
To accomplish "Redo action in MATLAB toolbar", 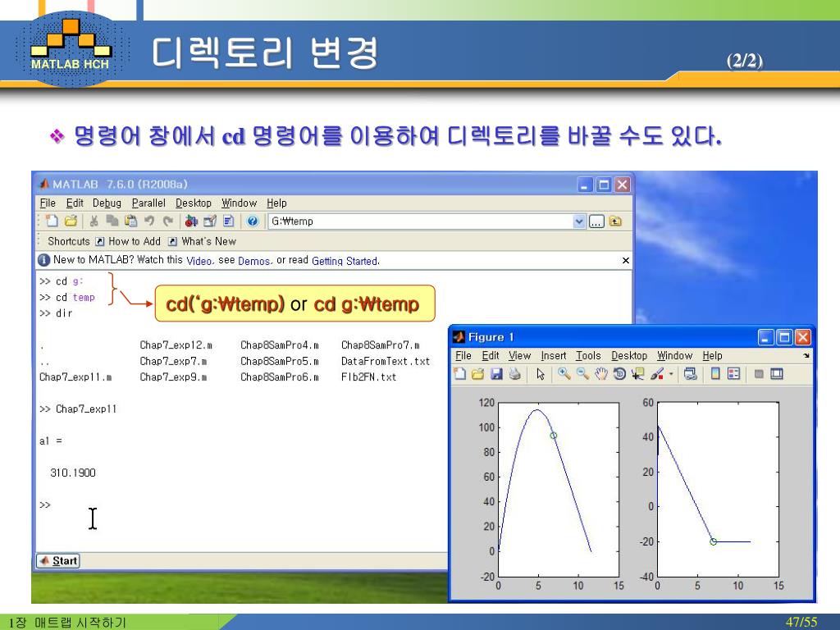I will (168, 221).
